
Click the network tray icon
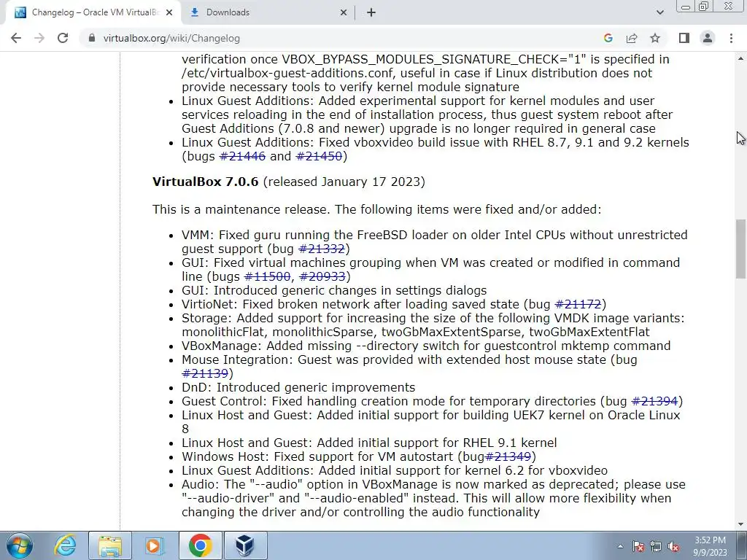(656, 546)
